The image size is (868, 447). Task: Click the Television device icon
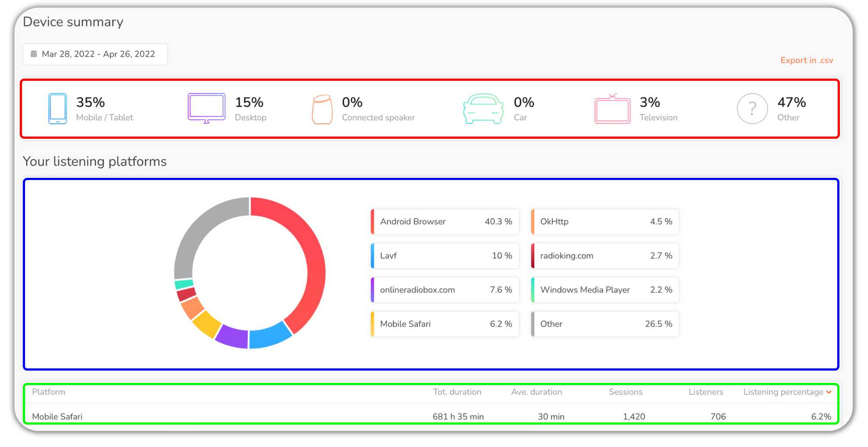click(x=612, y=109)
